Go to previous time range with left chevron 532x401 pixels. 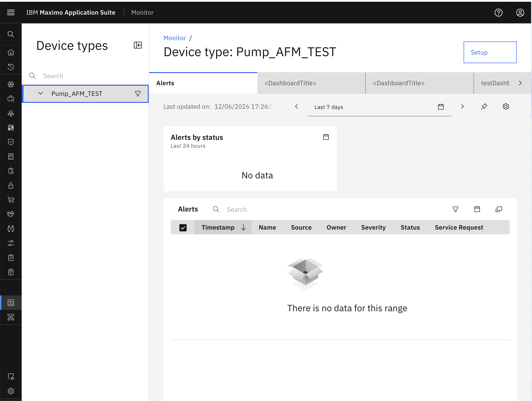point(296,106)
